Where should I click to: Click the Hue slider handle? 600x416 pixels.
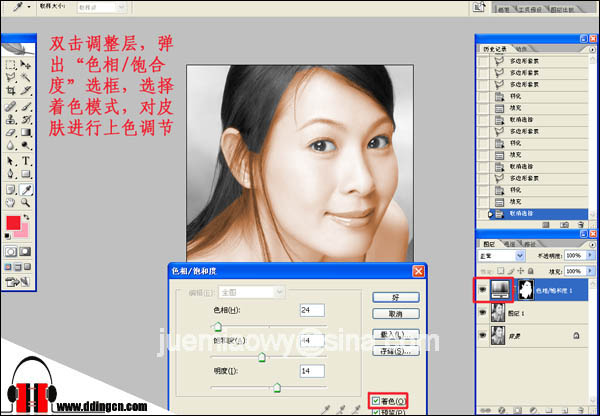coord(218,326)
